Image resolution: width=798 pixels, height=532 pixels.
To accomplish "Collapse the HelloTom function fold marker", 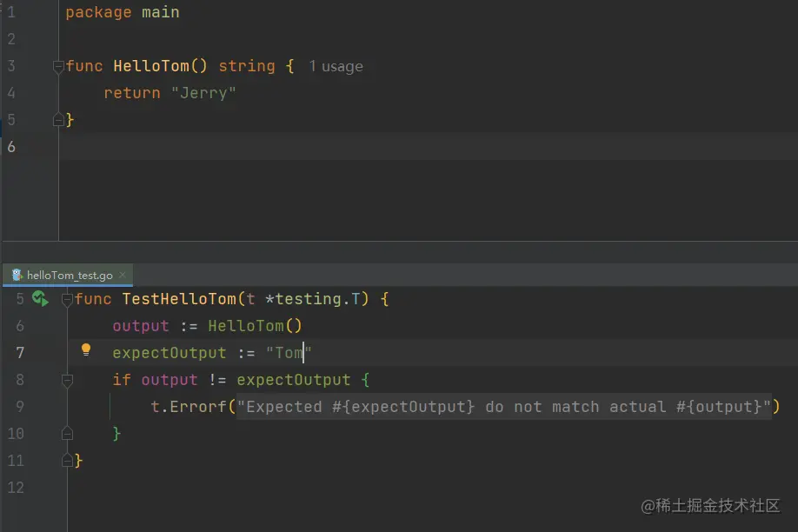I will pos(58,66).
